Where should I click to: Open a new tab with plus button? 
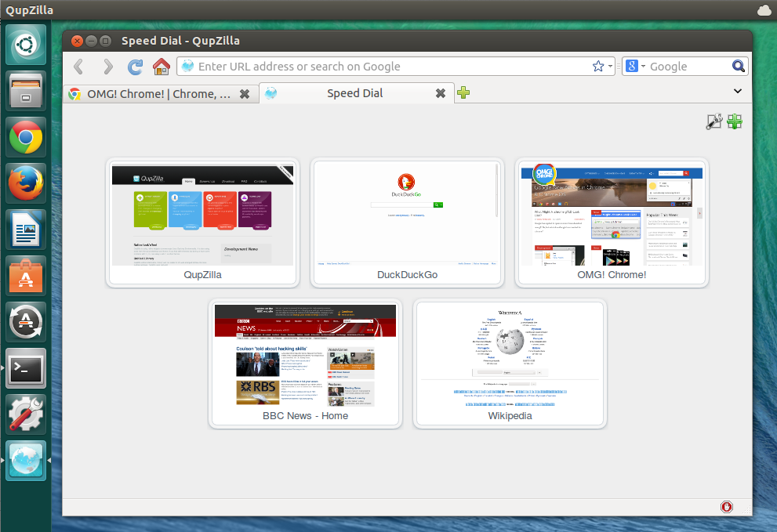(x=463, y=93)
